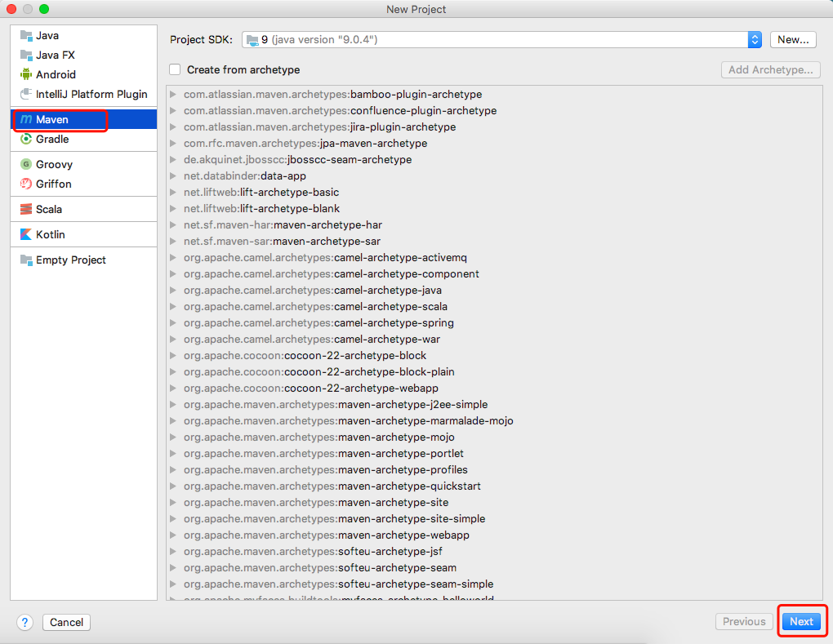
Task: Select camel-archetype-component row
Action: (494, 274)
